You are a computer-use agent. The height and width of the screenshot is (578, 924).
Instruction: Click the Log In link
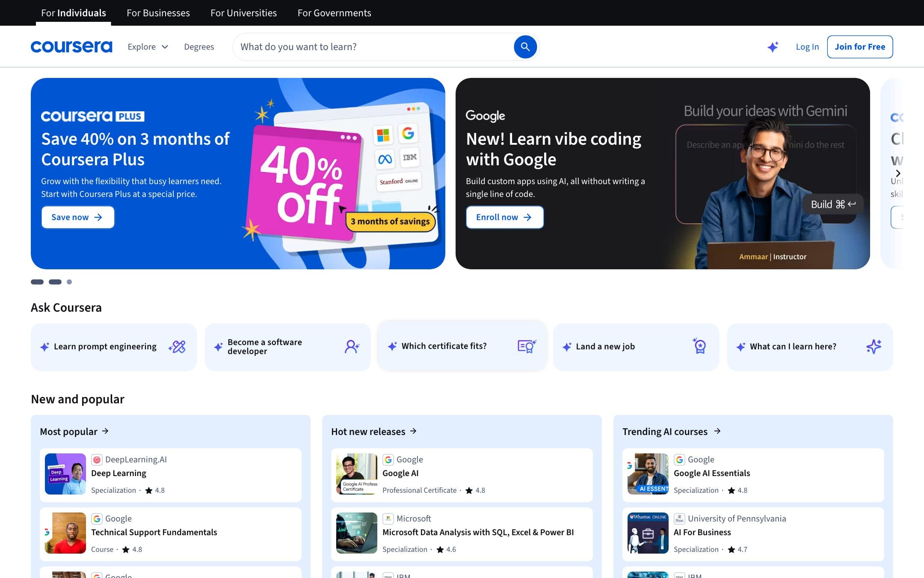[x=807, y=47]
